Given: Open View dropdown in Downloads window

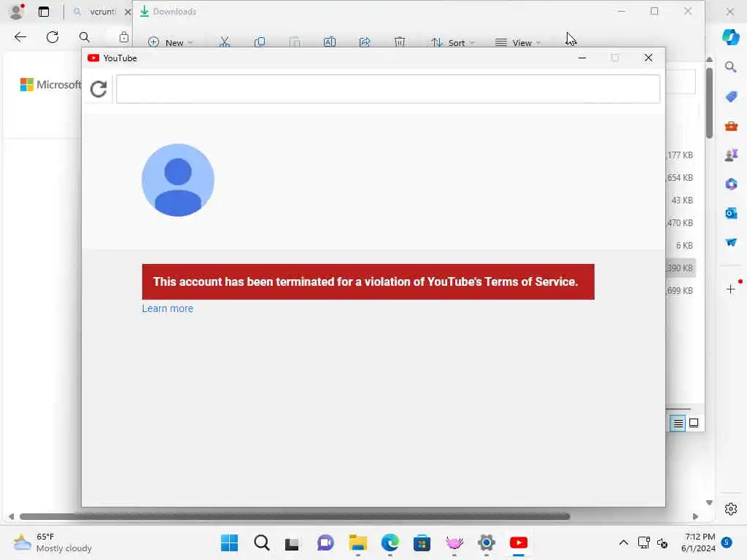Looking at the screenshot, I should 518,42.
